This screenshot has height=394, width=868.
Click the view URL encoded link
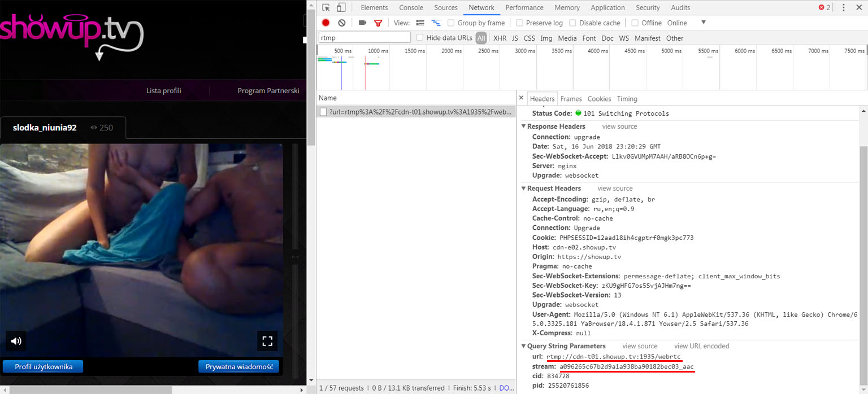(x=701, y=346)
